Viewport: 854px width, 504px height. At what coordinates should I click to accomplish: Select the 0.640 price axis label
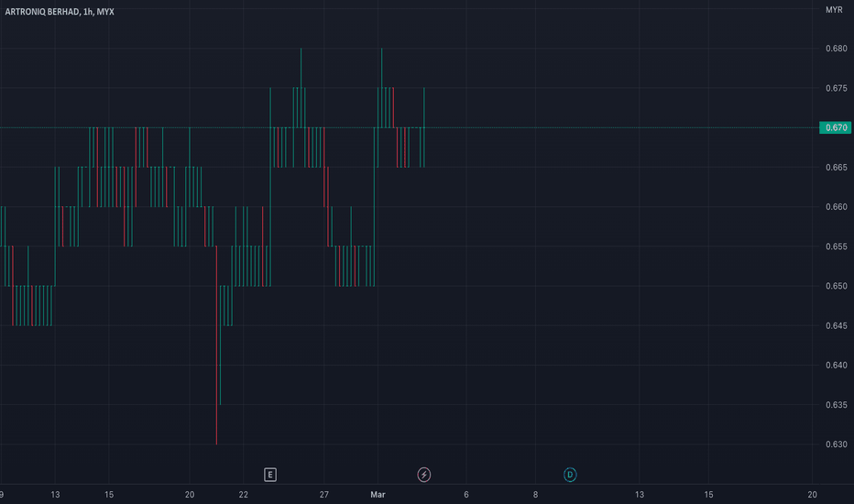pyautogui.click(x=836, y=365)
